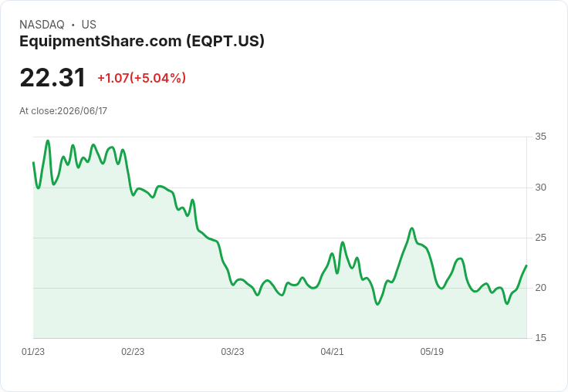
Task: Click the EquipmentShare.com (EQPT.US) title
Action: click(x=142, y=42)
